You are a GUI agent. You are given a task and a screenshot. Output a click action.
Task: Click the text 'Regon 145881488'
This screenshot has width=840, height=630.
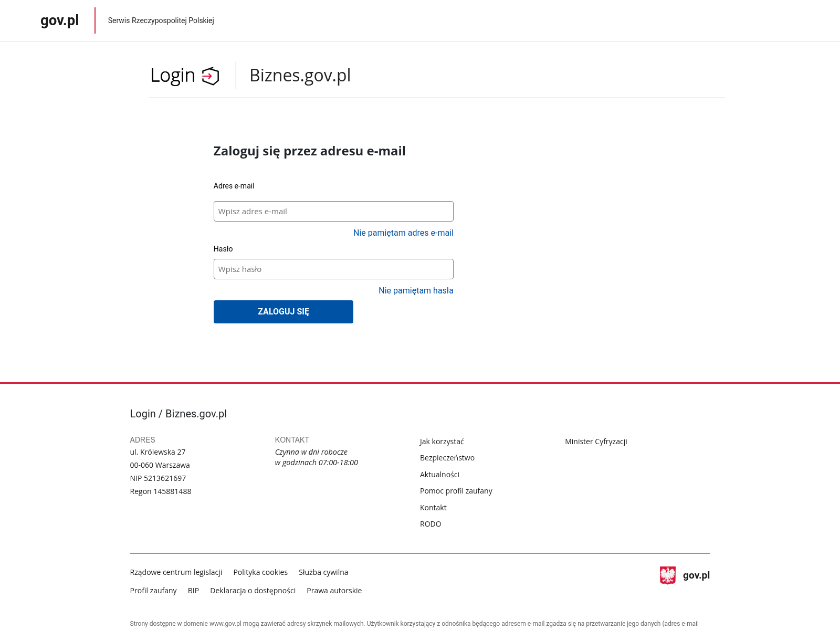pyautogui.click(x=161, y=491)
